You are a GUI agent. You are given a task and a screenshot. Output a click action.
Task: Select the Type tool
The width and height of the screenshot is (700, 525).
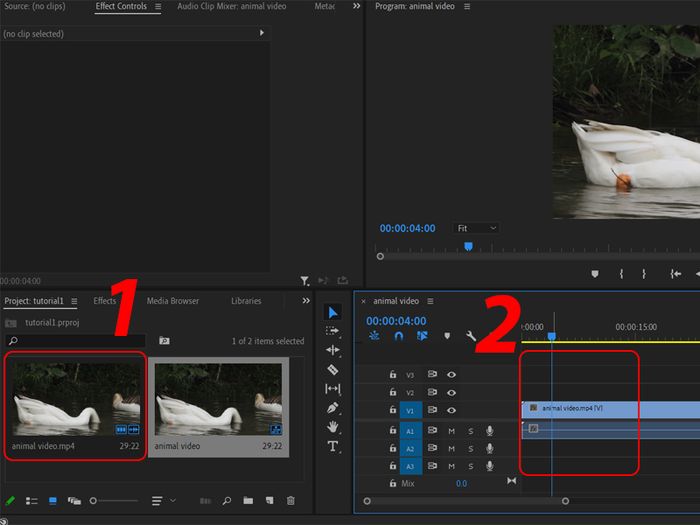coord(333,446)
